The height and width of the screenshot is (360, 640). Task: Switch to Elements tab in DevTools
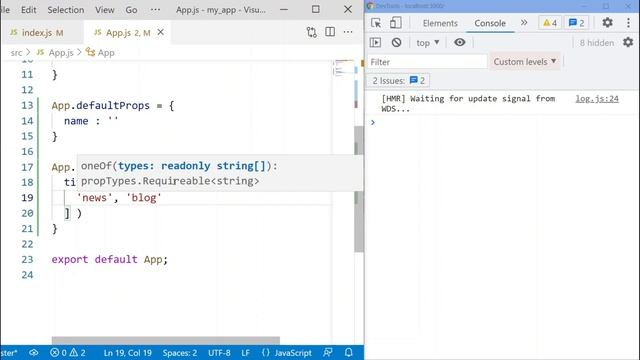(x=440, y=23)
